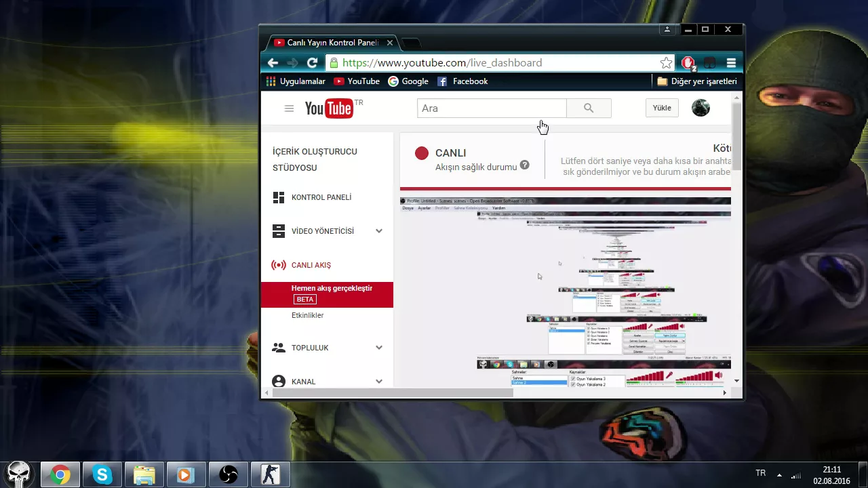The height and width of the screenshot is (488, 868).
Task: Open a new tab with the new-tab button
Action: pos(411,43)
